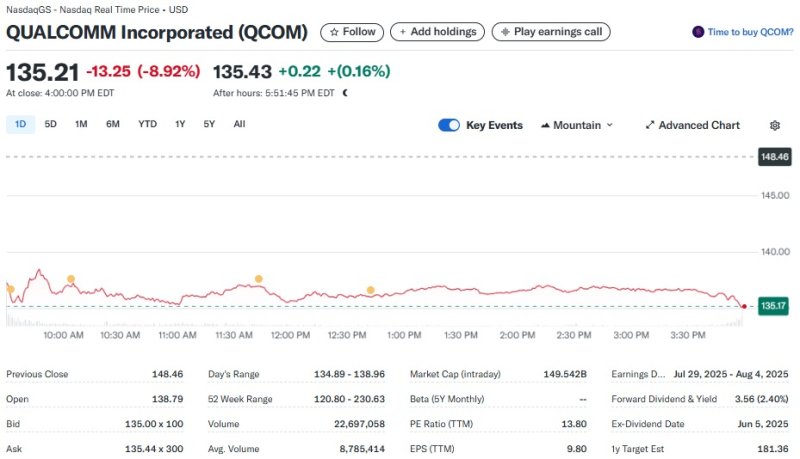The height and width of the screenshot is (459, 800).
Task: Expand the Mountain chart type dropdown
Action: click(577, 125)
